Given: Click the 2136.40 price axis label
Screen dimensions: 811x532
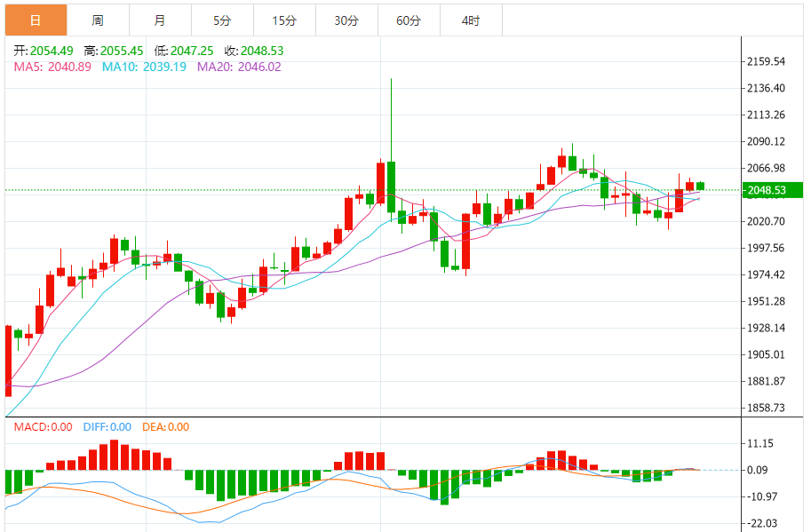Looking at the screenshot, I should (x=766, y=89).
